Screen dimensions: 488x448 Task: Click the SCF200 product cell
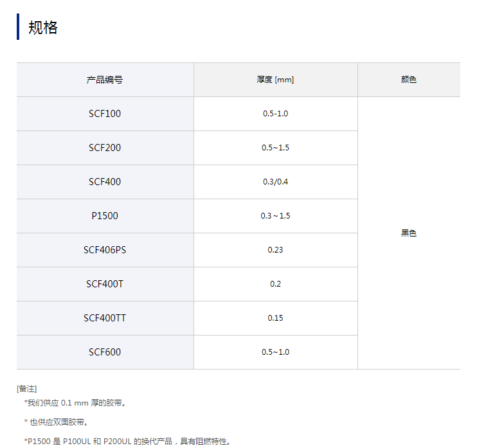pyautogui.click(x=105, y=148)
